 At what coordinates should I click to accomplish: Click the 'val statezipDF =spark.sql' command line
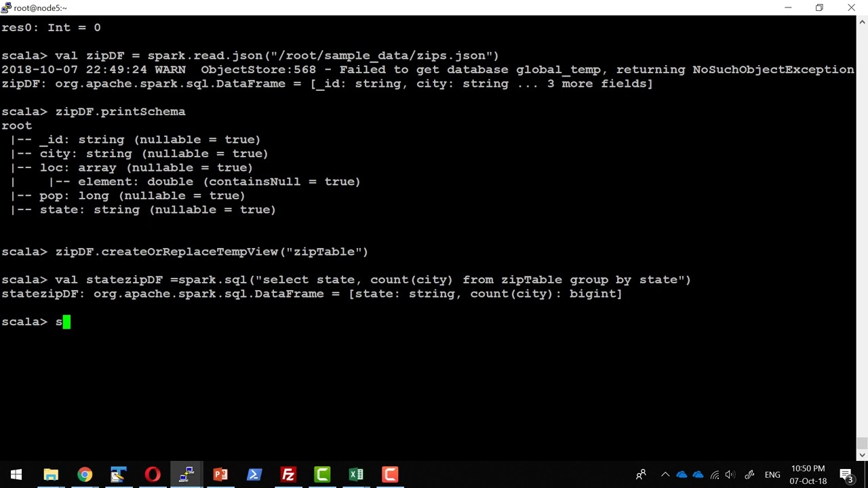click(x=346, y=280)
